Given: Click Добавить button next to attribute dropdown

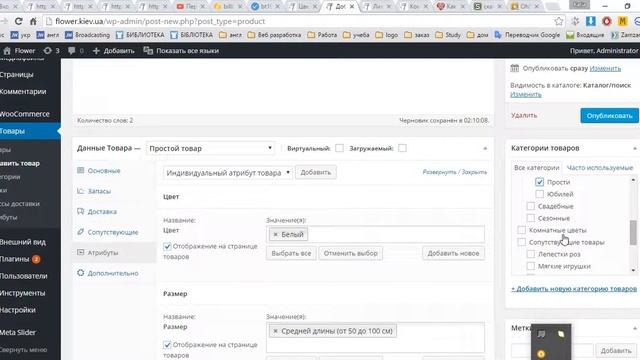Looking at the screenshot, I should pyautogui.click(x=316, y=172).
